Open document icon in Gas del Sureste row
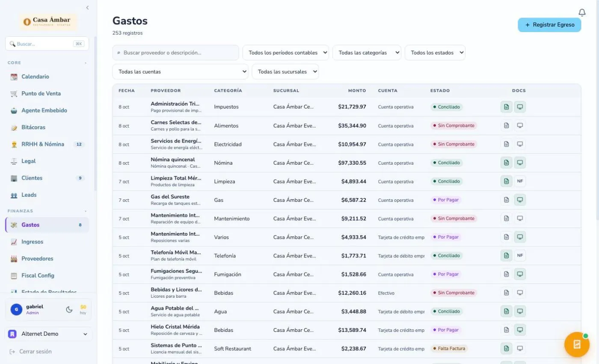This screenshot has height=364, width=599. point(507,200)
